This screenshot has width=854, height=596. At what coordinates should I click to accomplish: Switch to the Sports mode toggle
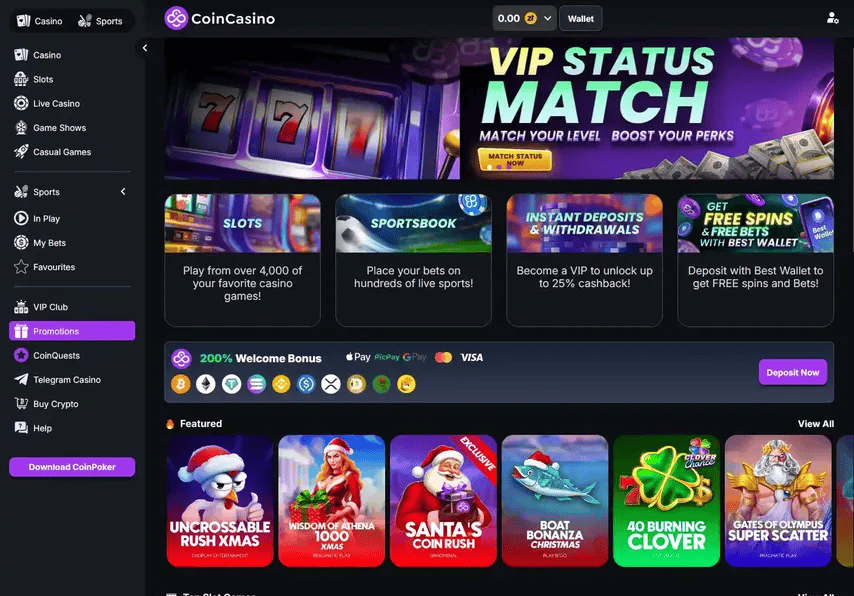click(101, 21)
